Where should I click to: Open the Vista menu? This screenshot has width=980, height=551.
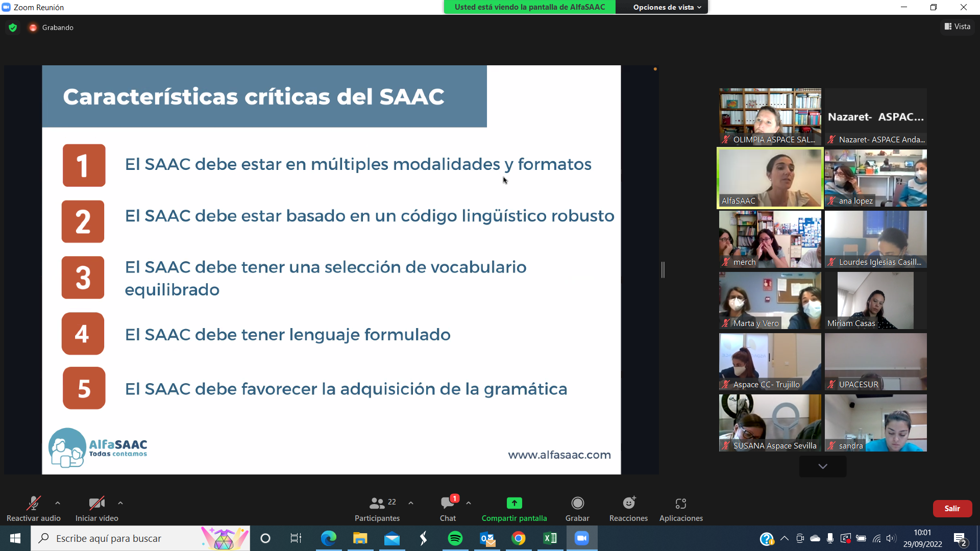click(x=957, y=27)
